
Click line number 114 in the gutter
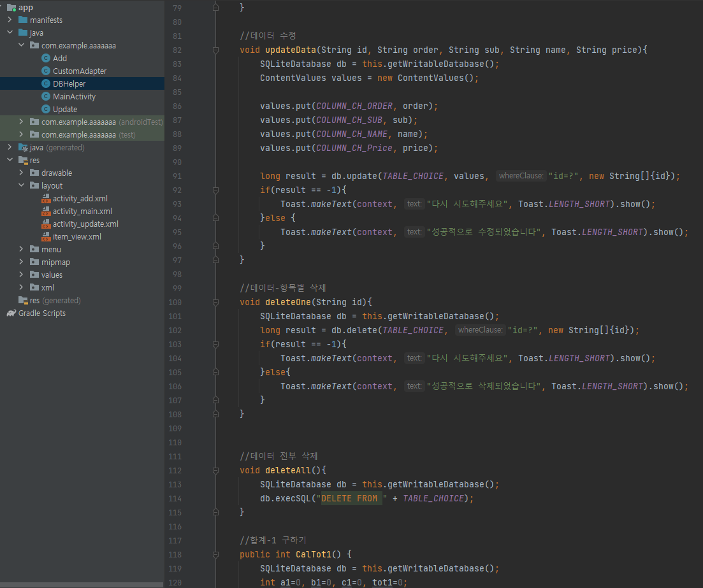pos(175,498)
